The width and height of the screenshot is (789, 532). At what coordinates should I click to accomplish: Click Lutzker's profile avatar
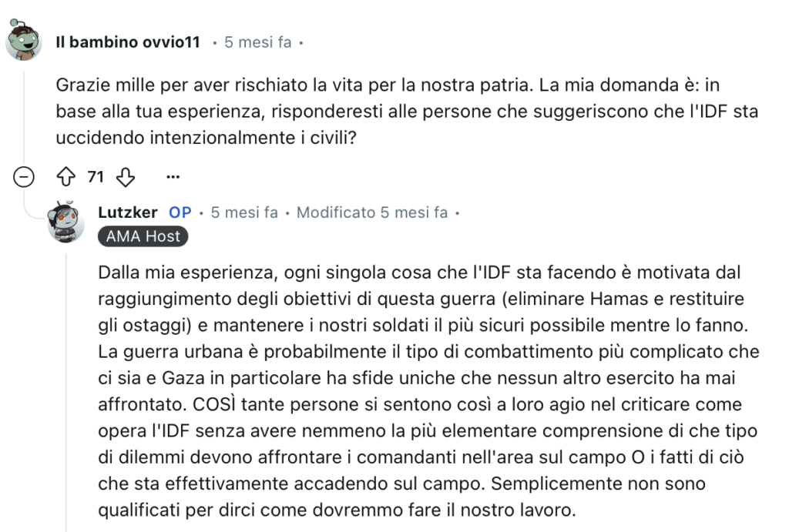66,223
